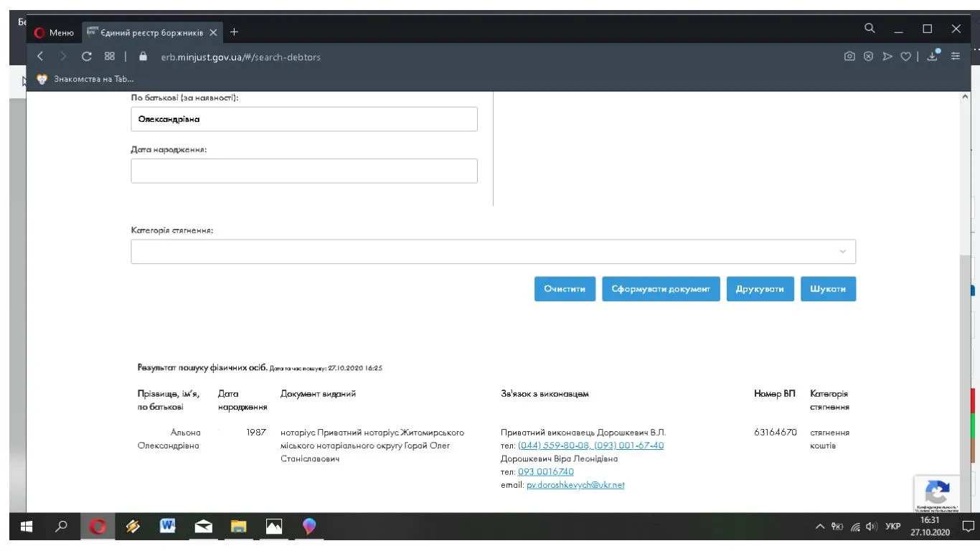This screenshot has height=551, width=980.
Task: Go back with the browser back arrow
Action: pos(41,57)
